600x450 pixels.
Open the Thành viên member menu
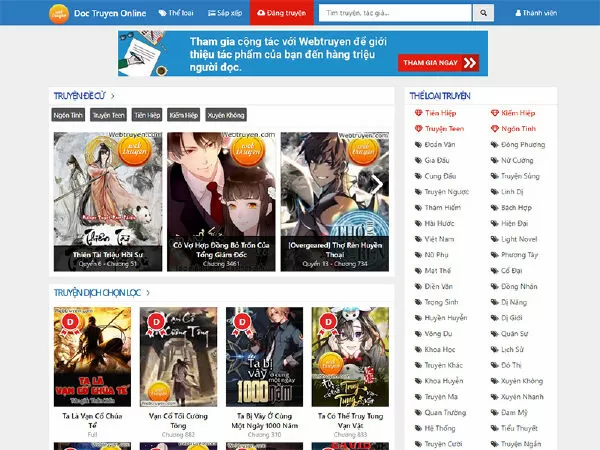tap(536, 13)
